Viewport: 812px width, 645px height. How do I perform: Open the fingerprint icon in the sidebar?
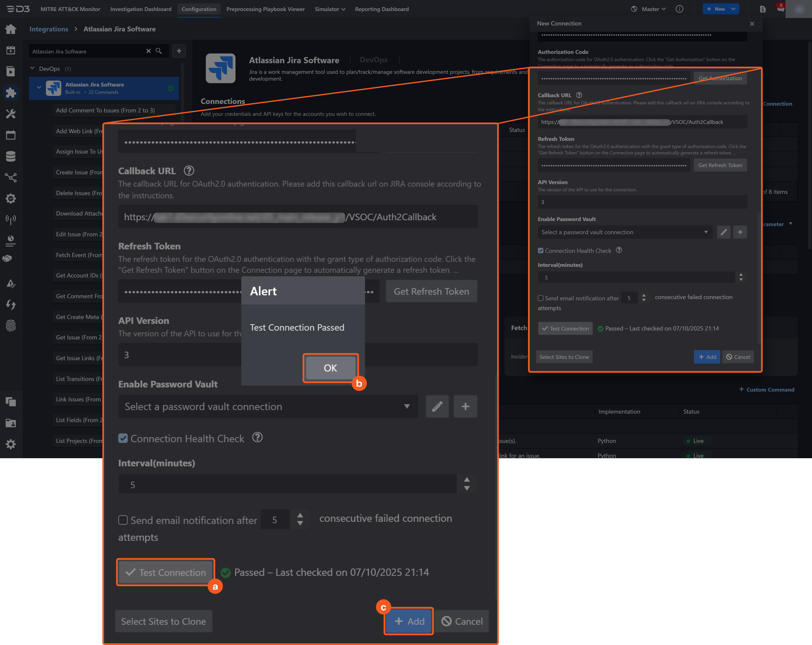11,326
